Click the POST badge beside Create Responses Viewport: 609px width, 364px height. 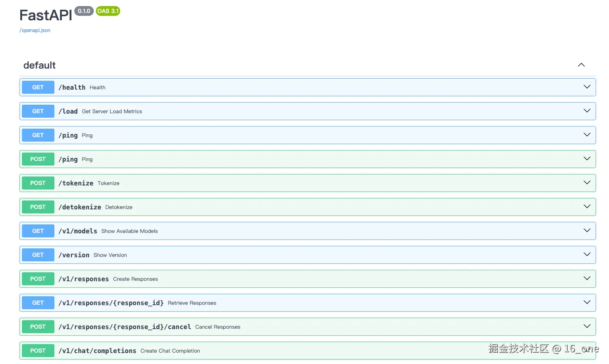coord(38,279)
